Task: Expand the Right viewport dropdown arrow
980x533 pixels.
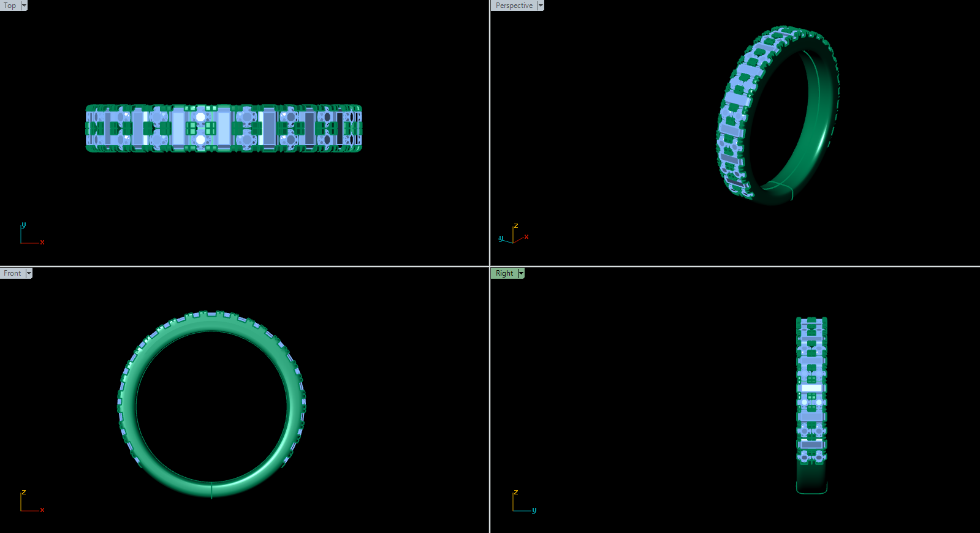Action: [522, 273]
